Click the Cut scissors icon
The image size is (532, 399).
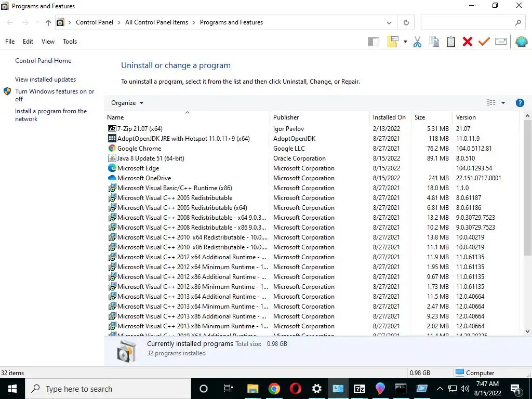417,42
